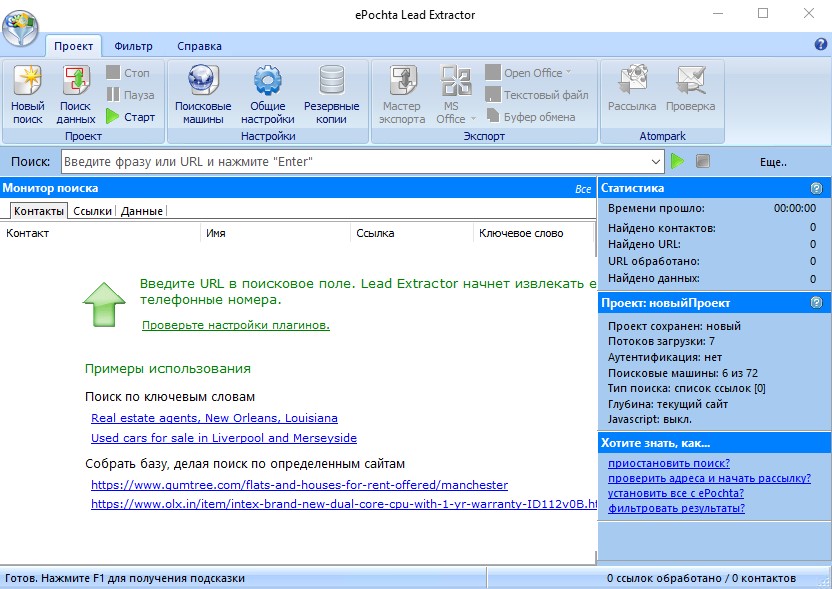The width and height of the screenshot is (832, 589).
Task: Sort by the Имя column header
Action: (x=275, y=233)
